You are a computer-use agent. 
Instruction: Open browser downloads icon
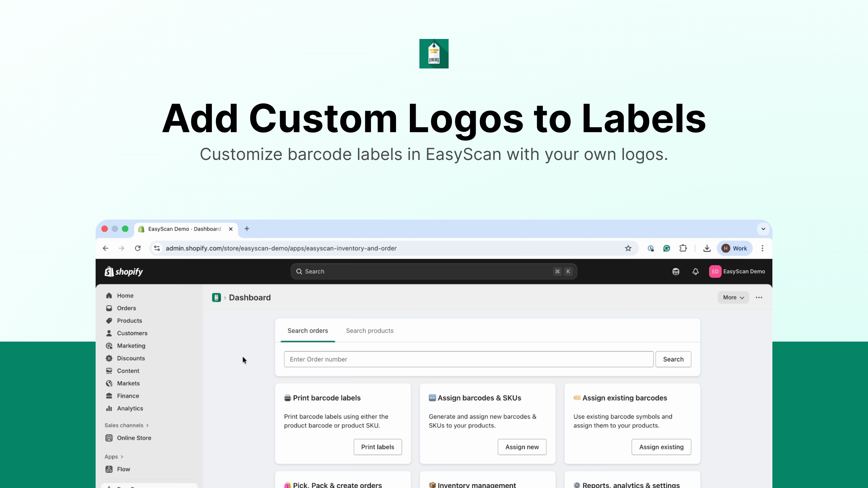(x=707, y=248)
